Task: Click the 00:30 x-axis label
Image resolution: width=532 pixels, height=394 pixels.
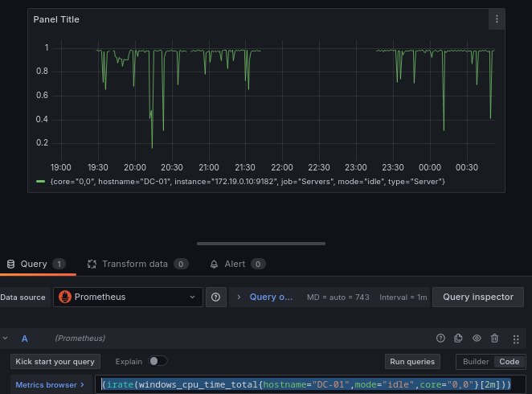Action: pyautogui.click(x=467, y=167)
